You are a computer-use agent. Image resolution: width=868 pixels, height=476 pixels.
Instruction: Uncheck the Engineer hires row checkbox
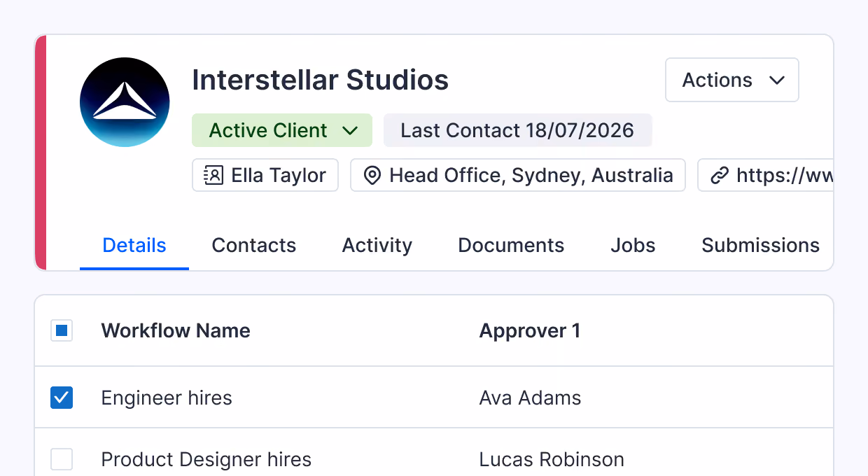click(x=62, y=398)
